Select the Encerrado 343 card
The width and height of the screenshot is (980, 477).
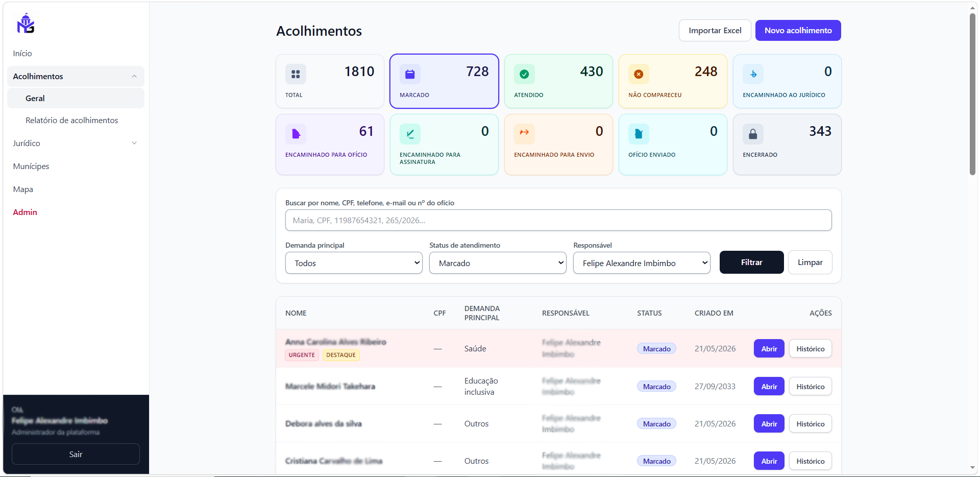787,145
